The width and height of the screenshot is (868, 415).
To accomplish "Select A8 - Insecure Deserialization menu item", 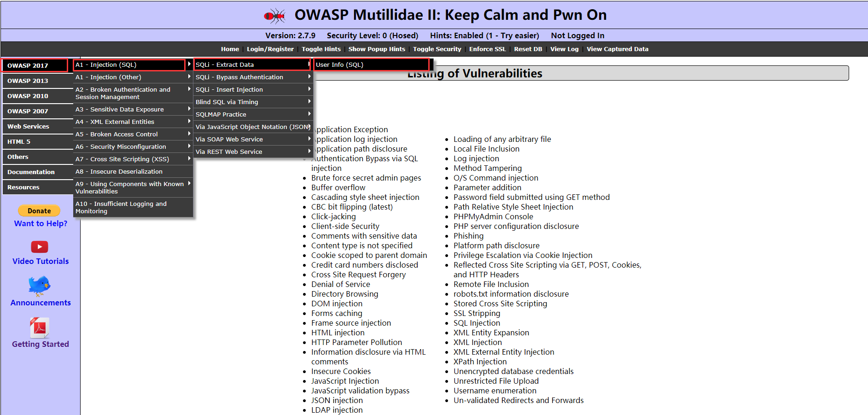I will (x=133, y=171).
